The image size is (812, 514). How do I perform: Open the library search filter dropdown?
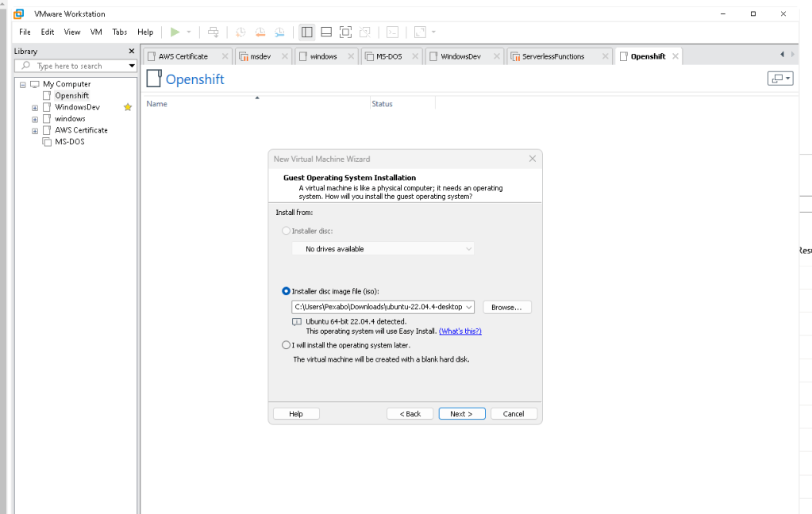coord(132,66)
